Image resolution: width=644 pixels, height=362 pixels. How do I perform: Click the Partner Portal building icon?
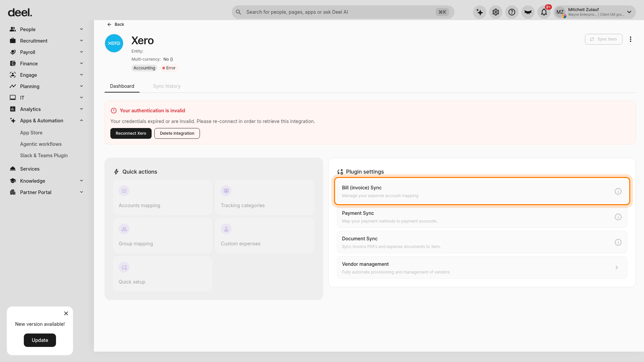coord(13,192)
